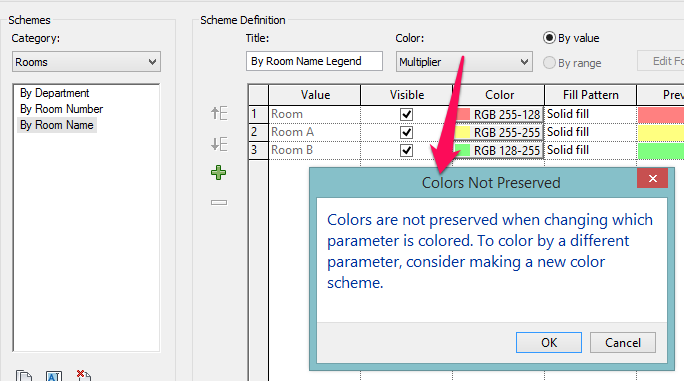684x381 pixels.
Task: Move row up with the up-arrow icon
Action: (x=219, y=113)
